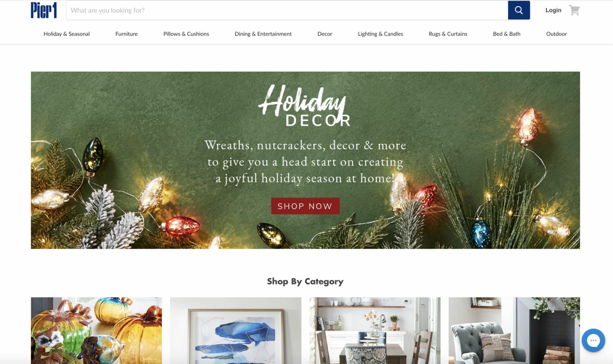Open the glass pumpkins category thumbnail
613x364 pixels.
96,330
